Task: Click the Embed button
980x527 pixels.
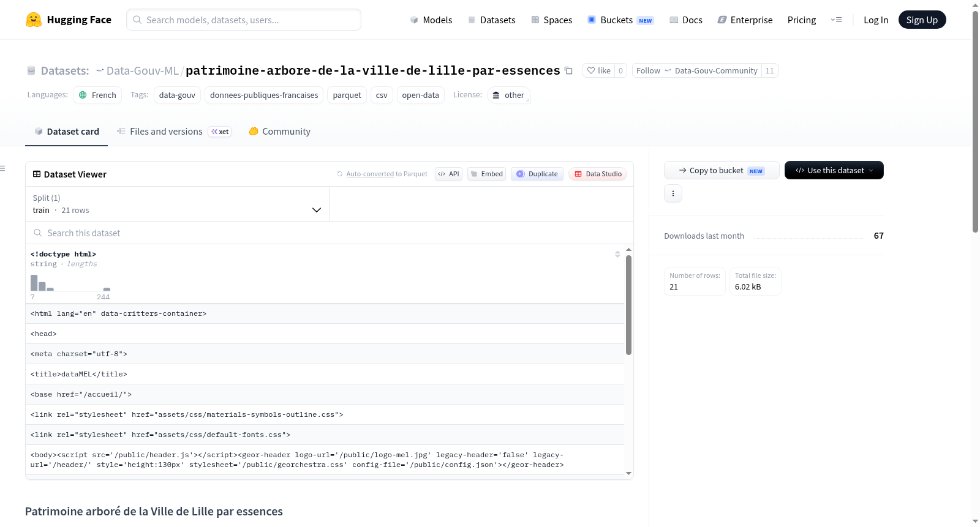Action: tap(486, 174)
